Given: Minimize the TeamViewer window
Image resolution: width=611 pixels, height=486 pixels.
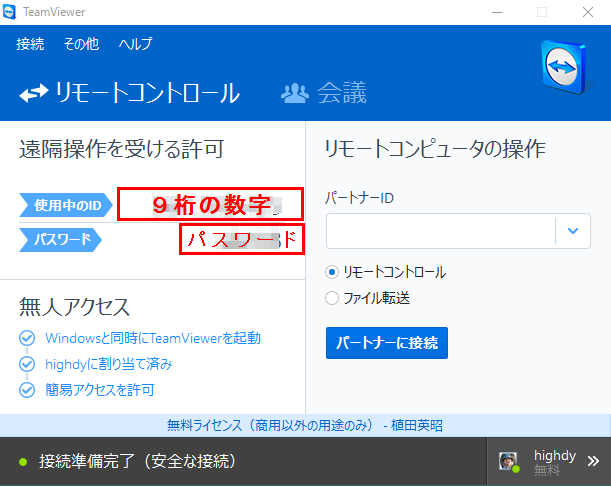Looking at the screenshot, I should pos(497,12).
